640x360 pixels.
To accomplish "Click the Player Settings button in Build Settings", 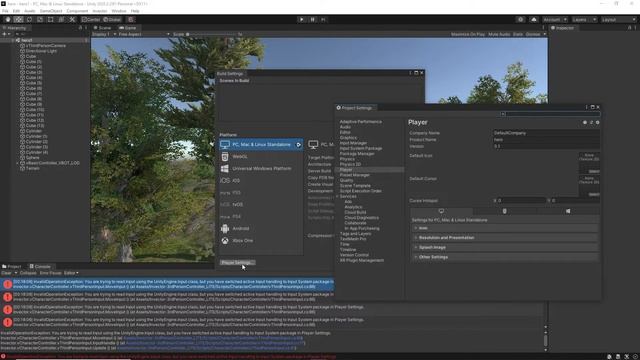I will pos(237,262).
